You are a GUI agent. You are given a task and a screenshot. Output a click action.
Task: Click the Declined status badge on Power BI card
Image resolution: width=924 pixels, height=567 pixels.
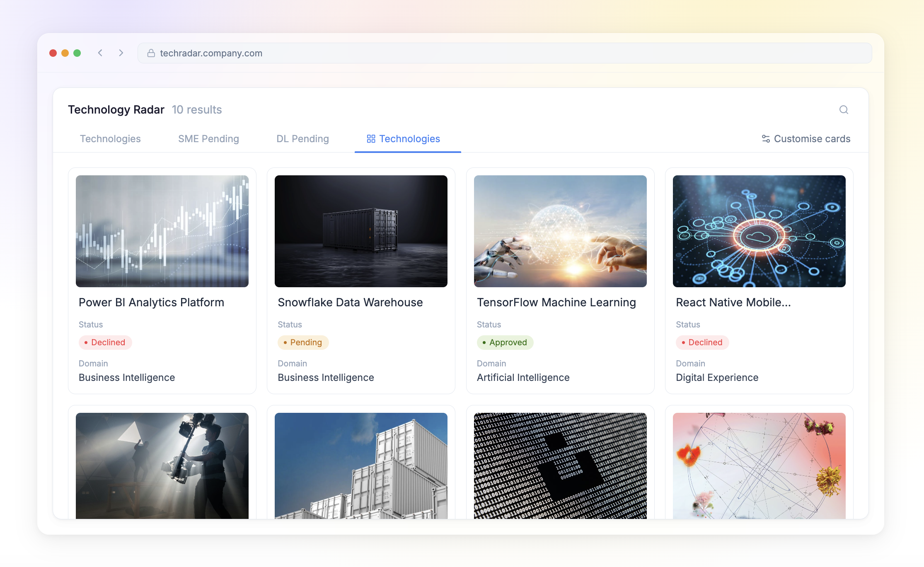click(x=105, y=342)
